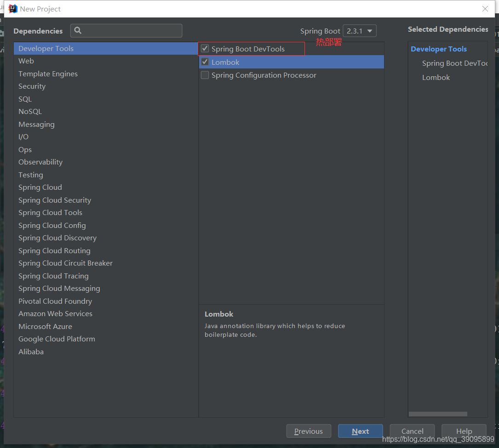499x448 pixels.
Task: Proceed with the Next button
Action: [360, 431]
